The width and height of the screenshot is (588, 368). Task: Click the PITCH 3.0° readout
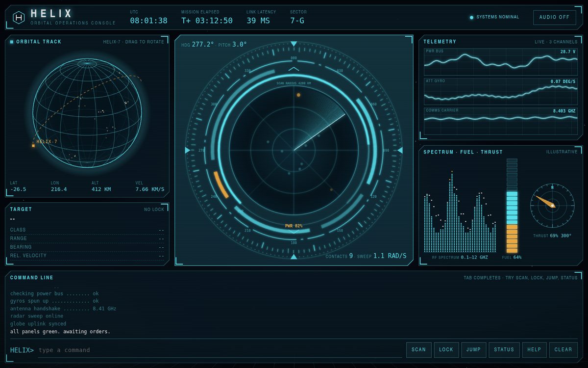click(x=232, y=44)
